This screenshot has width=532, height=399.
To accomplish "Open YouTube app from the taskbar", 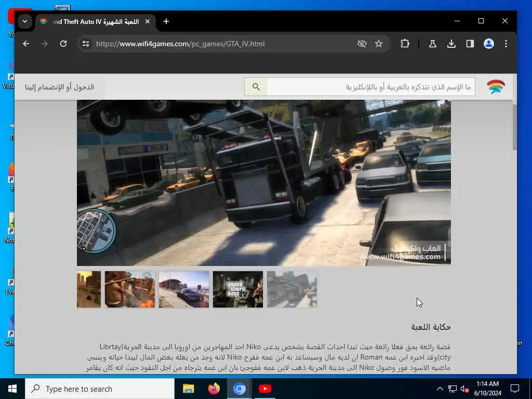I will click(x=264, y=389).
